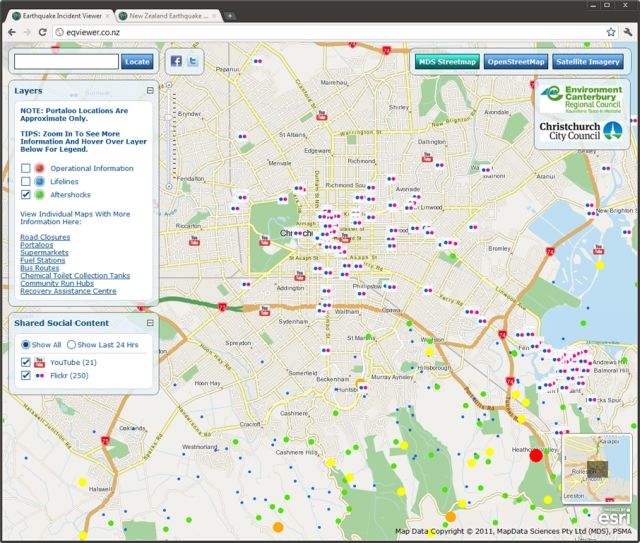Click the esri logo
640x543 pixels.
click(x=614, y=518)
